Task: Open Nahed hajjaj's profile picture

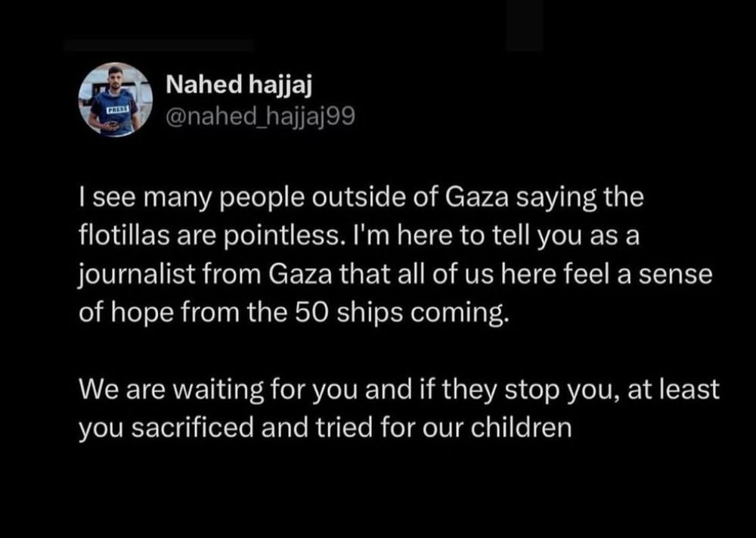Action: click(115, 99)
